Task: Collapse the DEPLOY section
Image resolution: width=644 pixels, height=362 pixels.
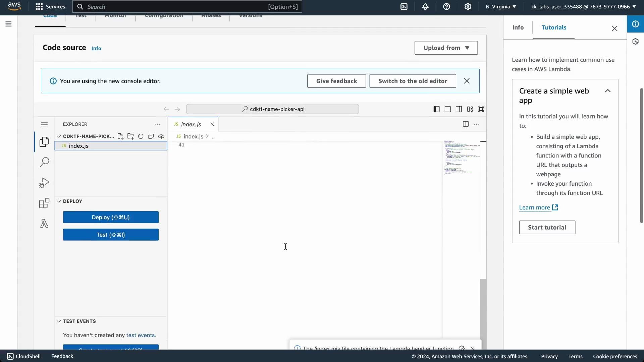Action: click(59, 201)
